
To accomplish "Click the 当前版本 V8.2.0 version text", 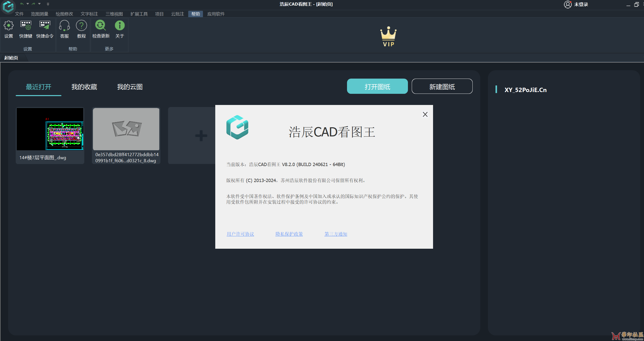I will tap(286, 164).
